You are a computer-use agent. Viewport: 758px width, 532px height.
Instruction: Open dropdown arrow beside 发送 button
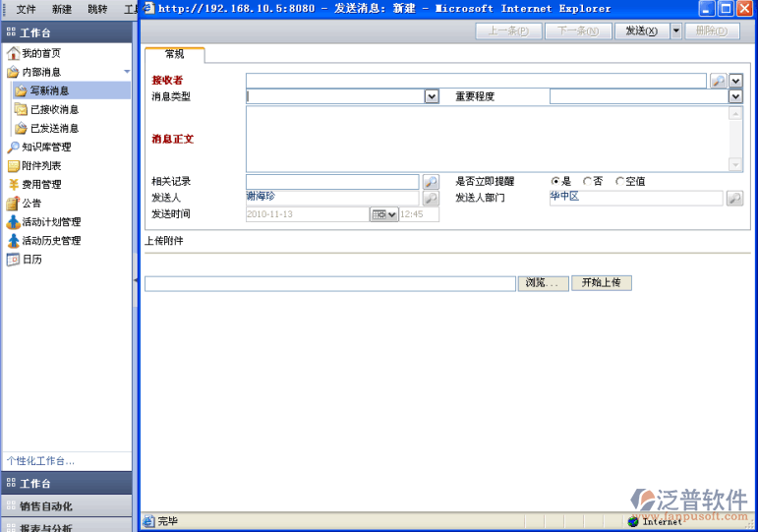[x=676, y=30]
